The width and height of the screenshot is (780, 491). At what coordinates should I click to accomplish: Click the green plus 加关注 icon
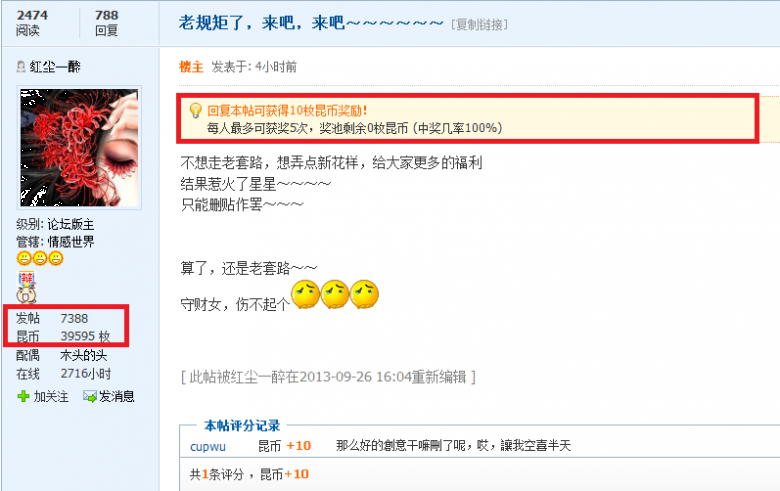point(23,396)
